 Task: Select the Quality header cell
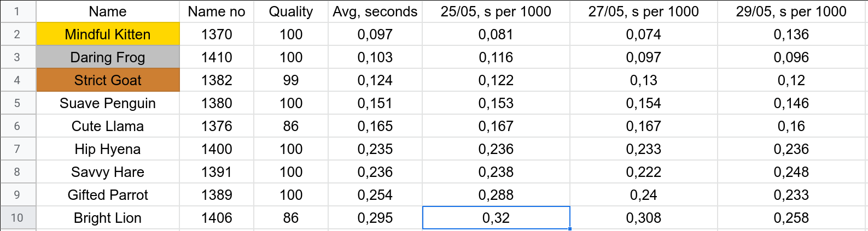pyautogui.click(x=291, y=11)
